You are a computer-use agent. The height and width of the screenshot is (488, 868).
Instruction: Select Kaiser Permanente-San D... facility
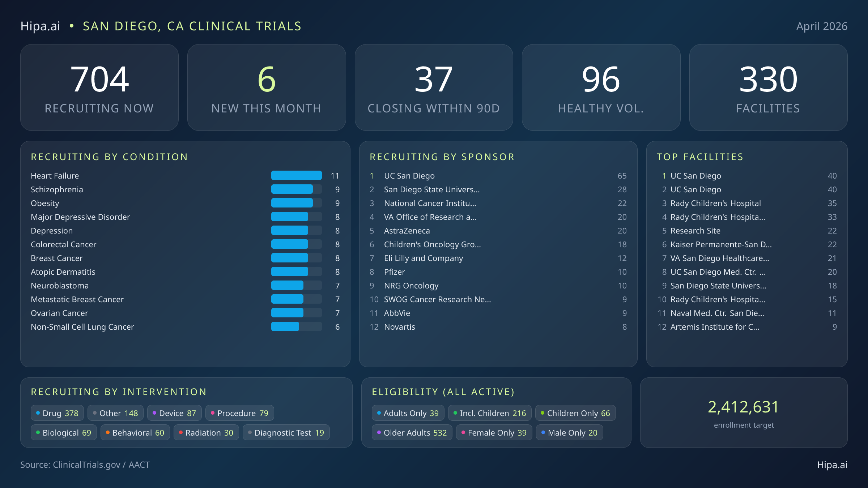click(x=747, y=244)
